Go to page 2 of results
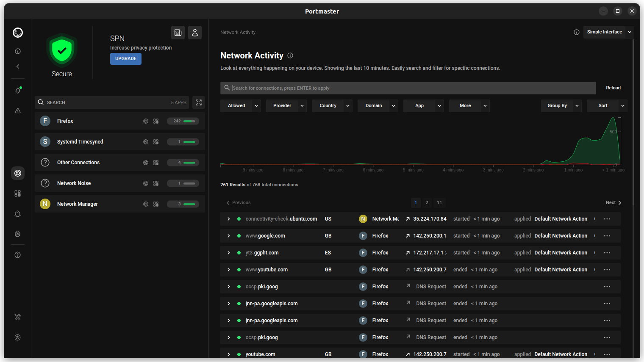 point(427,202)
